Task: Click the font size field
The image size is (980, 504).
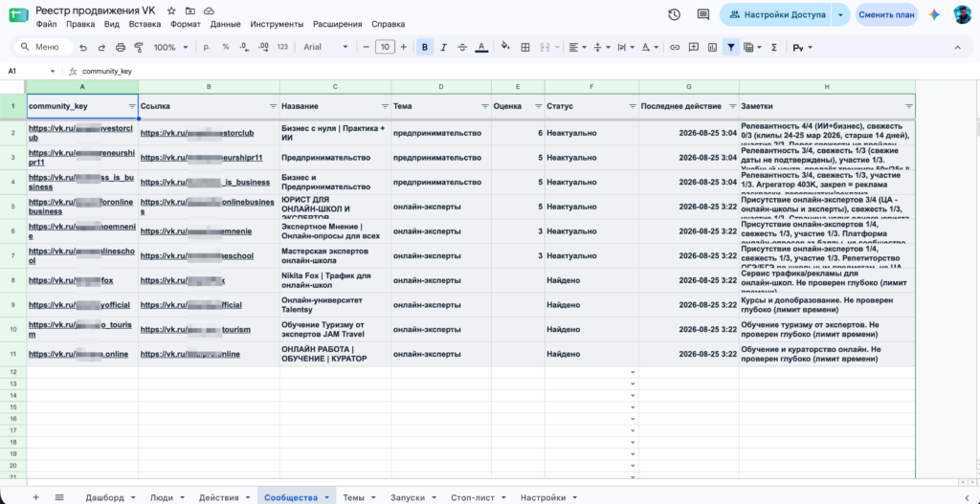Action: [385, 47]
